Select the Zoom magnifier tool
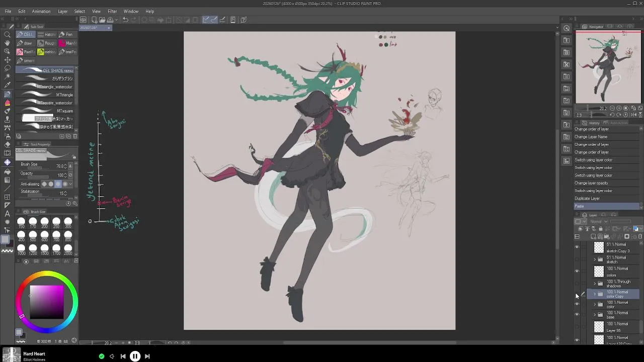 [x=7, y=35]
